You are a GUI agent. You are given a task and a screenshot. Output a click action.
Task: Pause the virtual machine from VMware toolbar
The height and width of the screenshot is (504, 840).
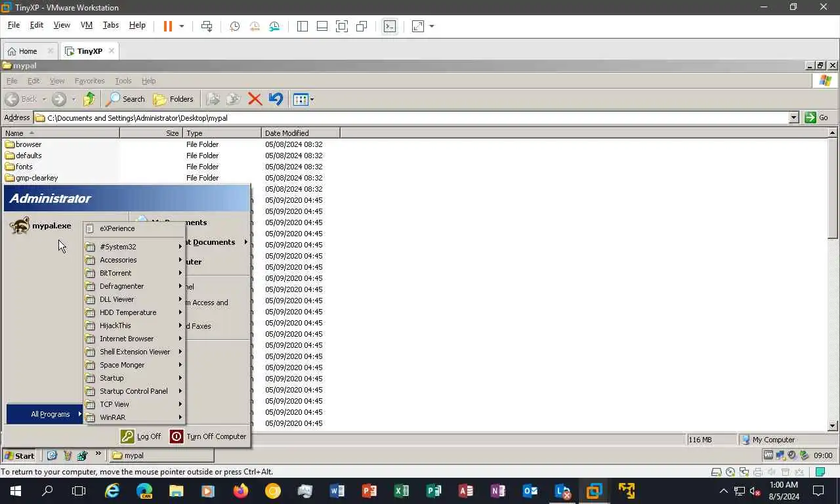[167, 26]
